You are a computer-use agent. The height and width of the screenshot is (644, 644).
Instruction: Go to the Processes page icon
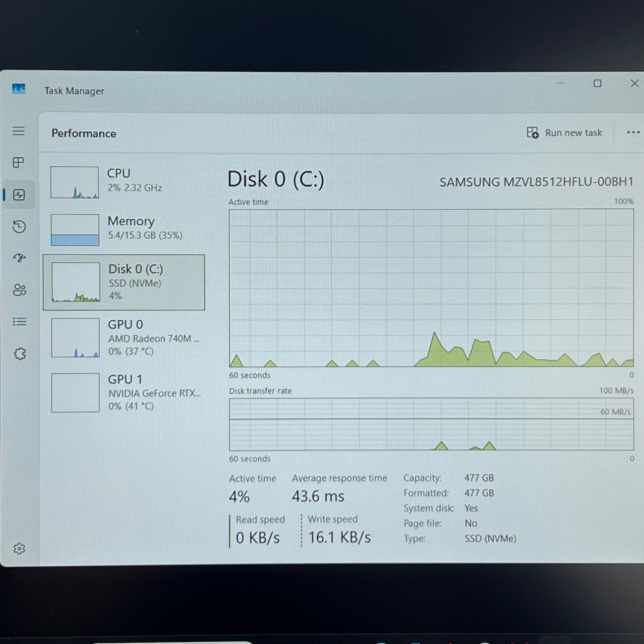coord(18,162)
